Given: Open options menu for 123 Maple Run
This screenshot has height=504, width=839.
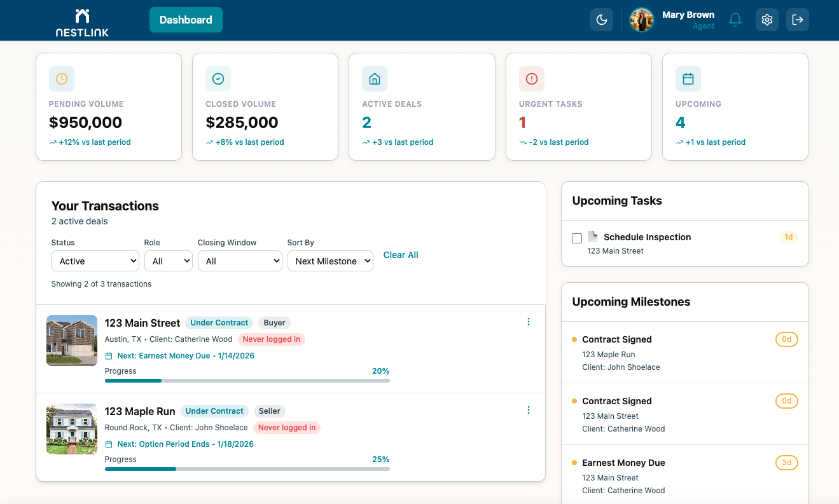Looking at the screenshot, I should [528, 410].
